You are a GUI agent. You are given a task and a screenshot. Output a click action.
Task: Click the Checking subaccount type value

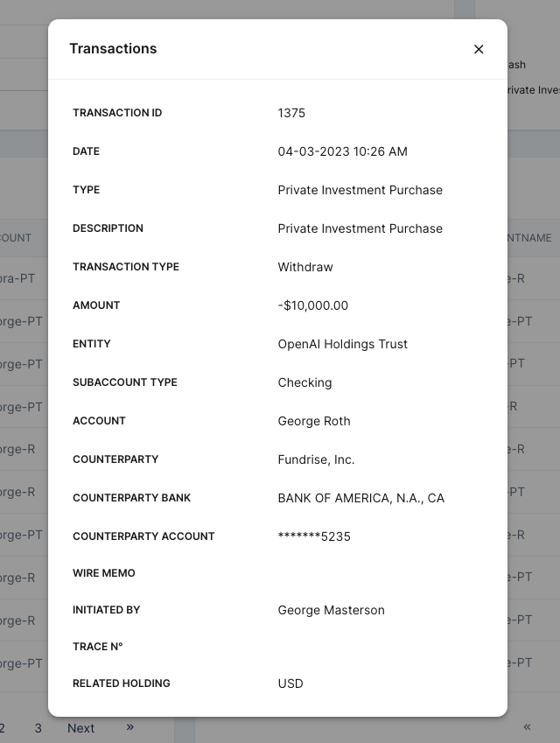tap(304, 382)
